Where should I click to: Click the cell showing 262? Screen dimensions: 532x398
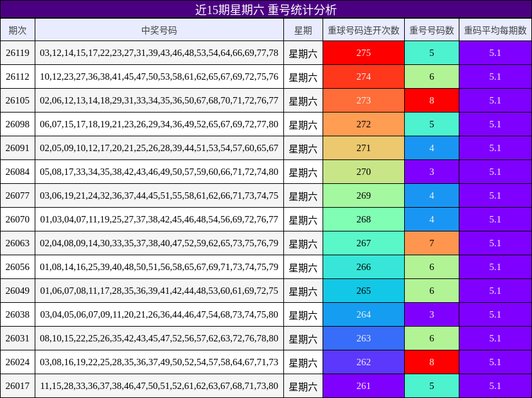[x=364, y=362]
